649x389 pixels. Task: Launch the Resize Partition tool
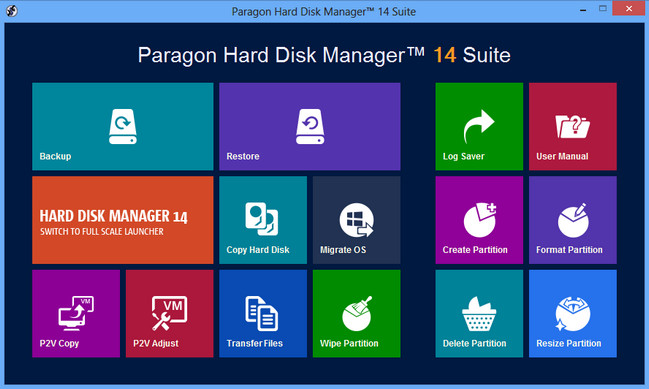coord(573,314)
